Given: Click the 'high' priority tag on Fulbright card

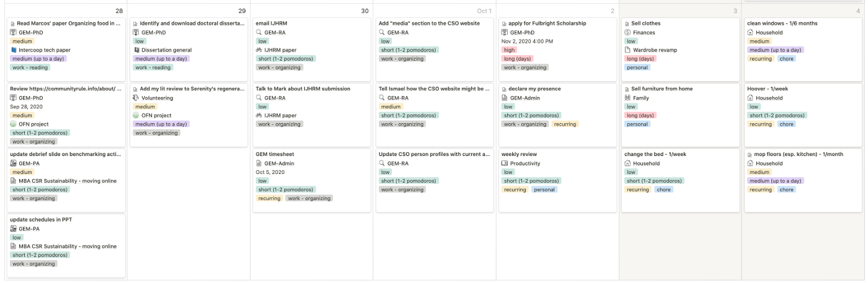Looking at the screenshot, I should (510, 50).
